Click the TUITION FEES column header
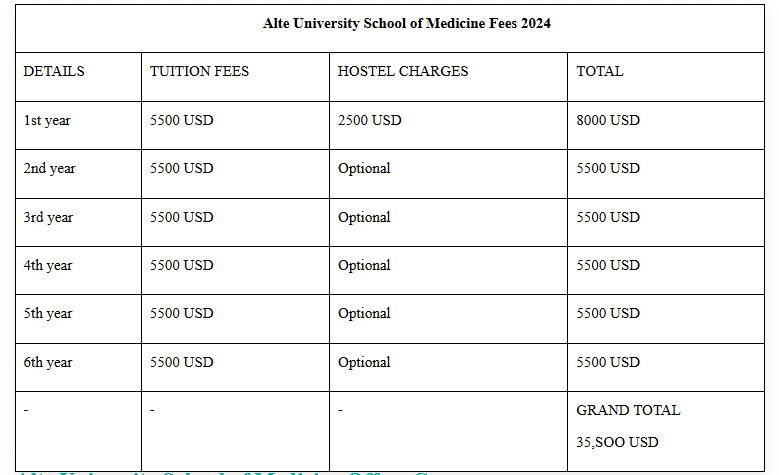Screen dimensions: 779x475 (x=199, y=72)
